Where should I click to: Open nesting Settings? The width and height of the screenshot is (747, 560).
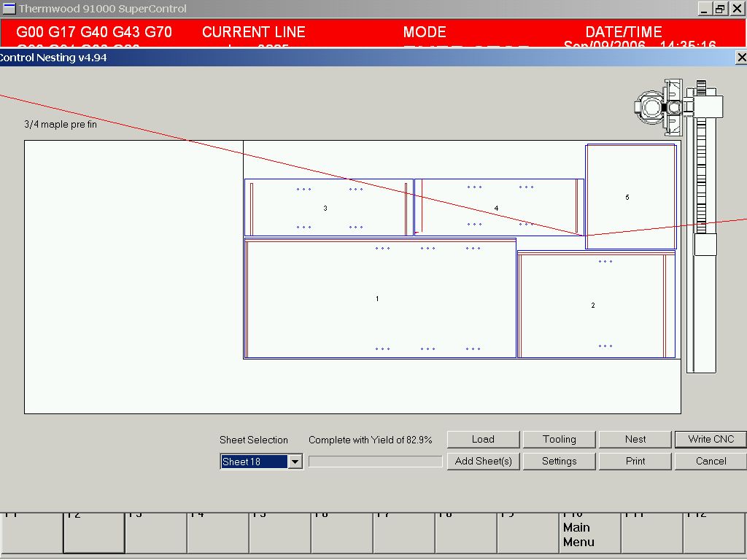(559, 461)
